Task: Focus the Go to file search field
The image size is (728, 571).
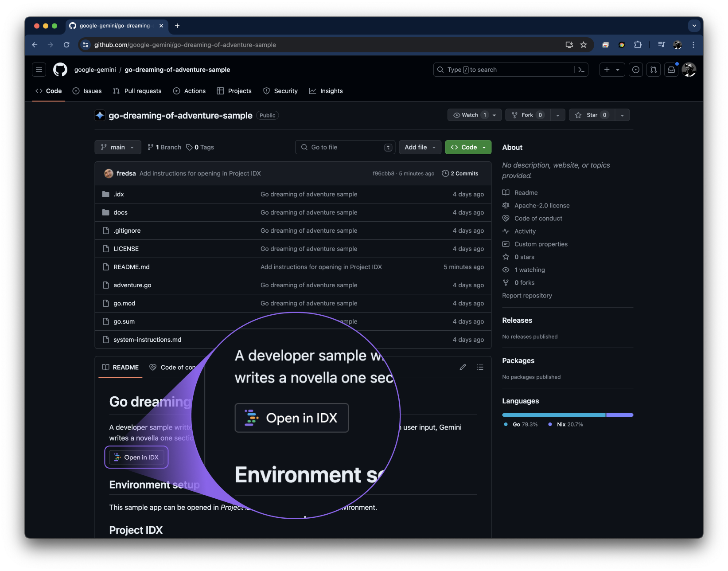Action: coord(345,147)
